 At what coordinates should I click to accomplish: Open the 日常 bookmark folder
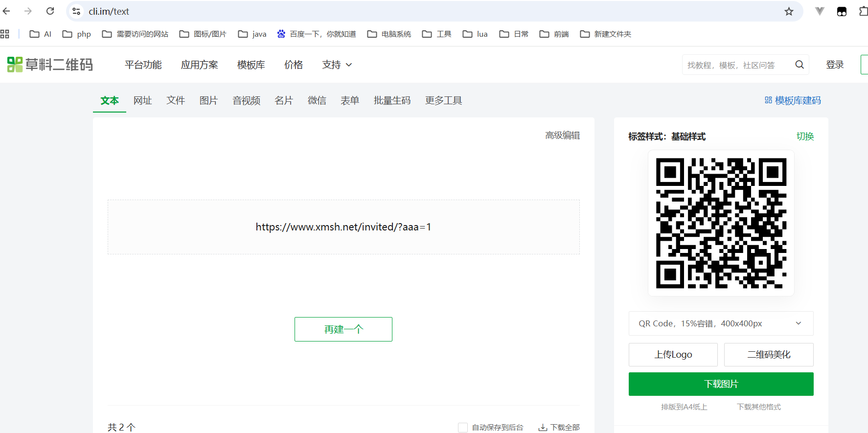(514, 34)
